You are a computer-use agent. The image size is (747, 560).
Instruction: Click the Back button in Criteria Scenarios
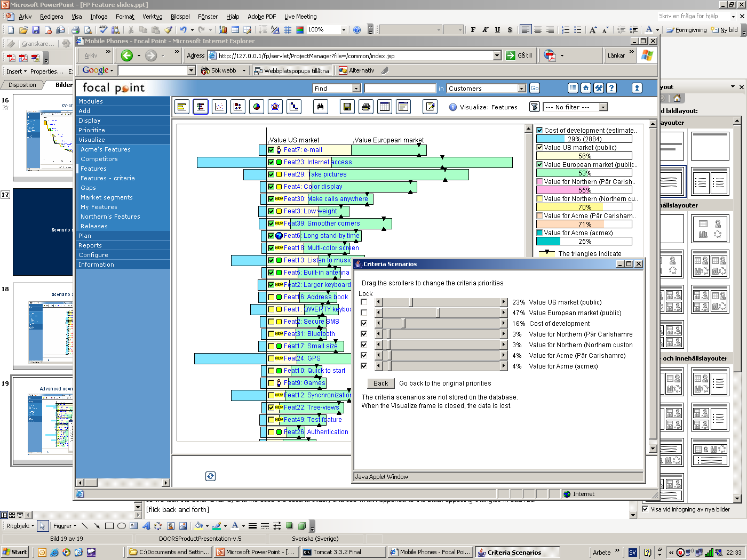tap(381, 383)
